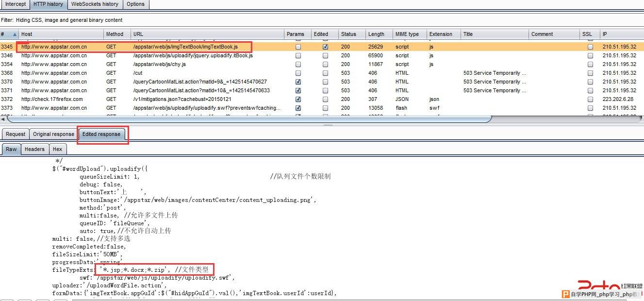
Task: Click the flash MIME type cell in row 3373
Action: click(401, 108)
